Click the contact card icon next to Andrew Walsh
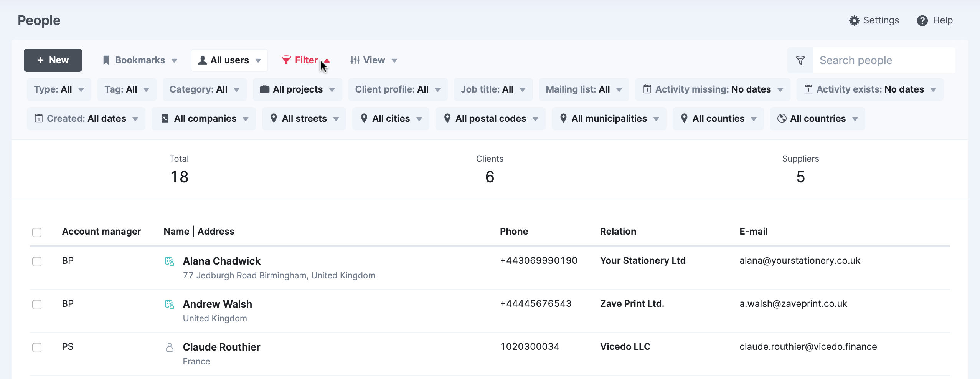 click(x=170, y=305)
